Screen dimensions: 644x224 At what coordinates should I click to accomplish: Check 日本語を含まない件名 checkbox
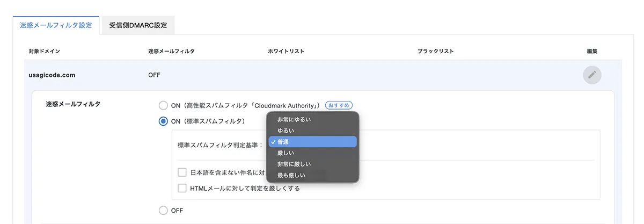click(182, 173)
